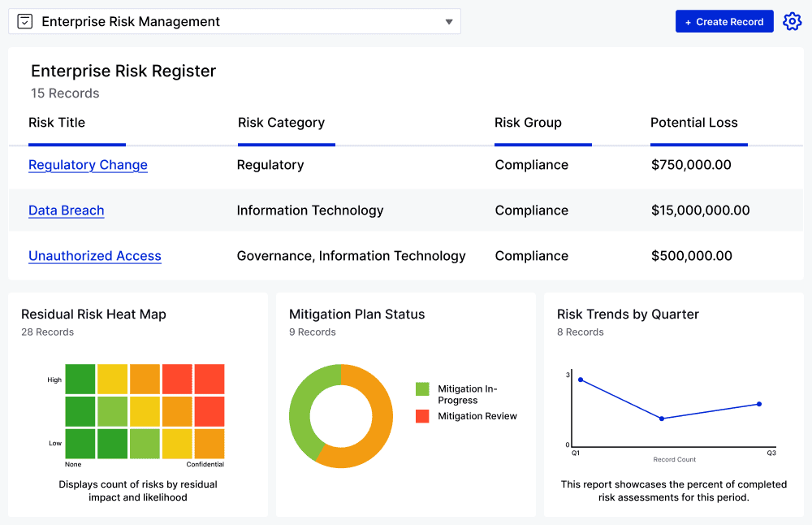Click the None label under the heat map
The height and width of the screenshot is (525, 812).
coord(73,464)
